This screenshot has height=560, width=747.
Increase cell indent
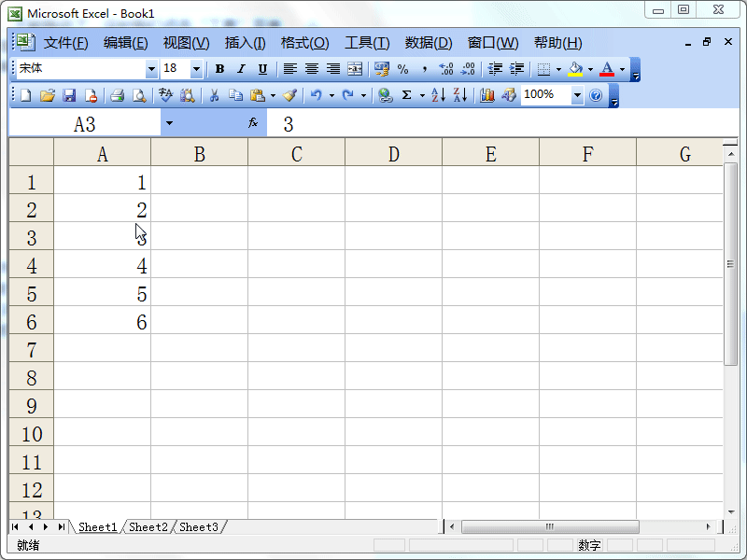pyautogui.click(x=517, y=69)
